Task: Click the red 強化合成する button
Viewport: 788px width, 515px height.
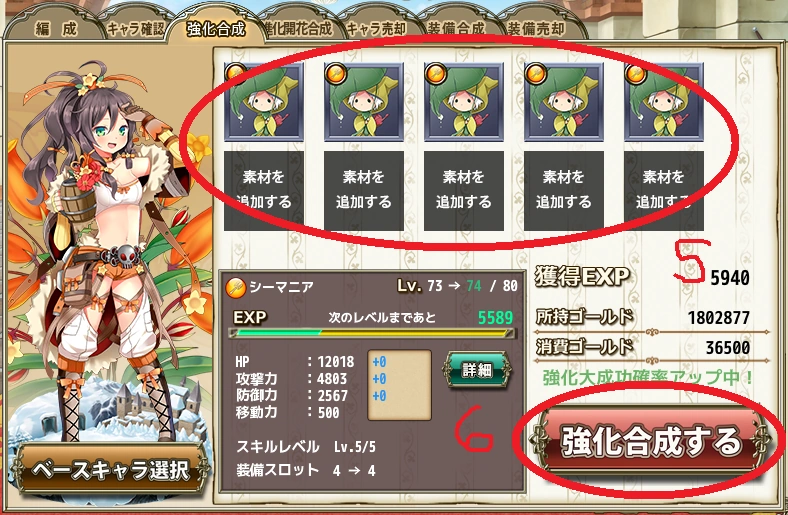Action: point(650,441)
